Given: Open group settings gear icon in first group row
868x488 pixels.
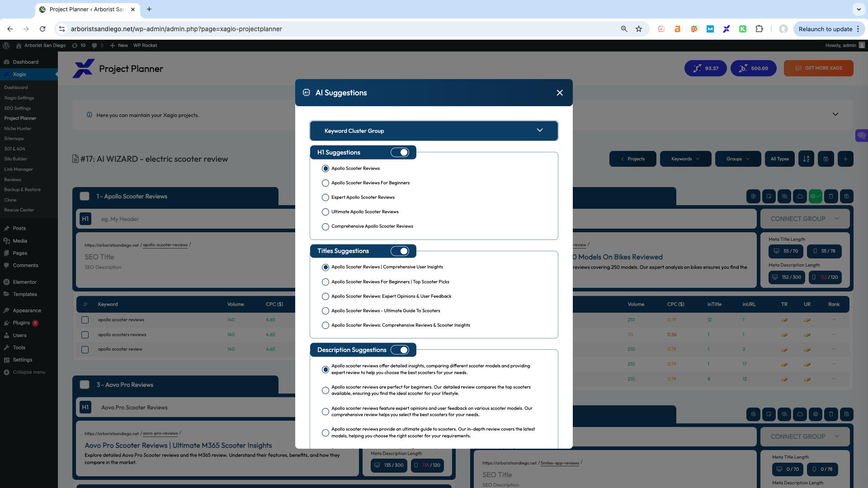Looking at the screenshot, I should coord(753,196).
